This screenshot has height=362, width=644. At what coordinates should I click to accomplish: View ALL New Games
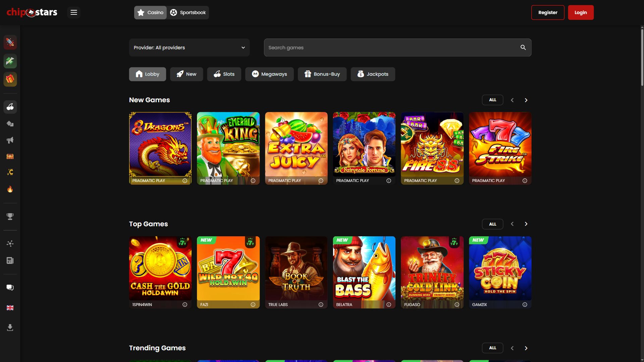point(492,100)
